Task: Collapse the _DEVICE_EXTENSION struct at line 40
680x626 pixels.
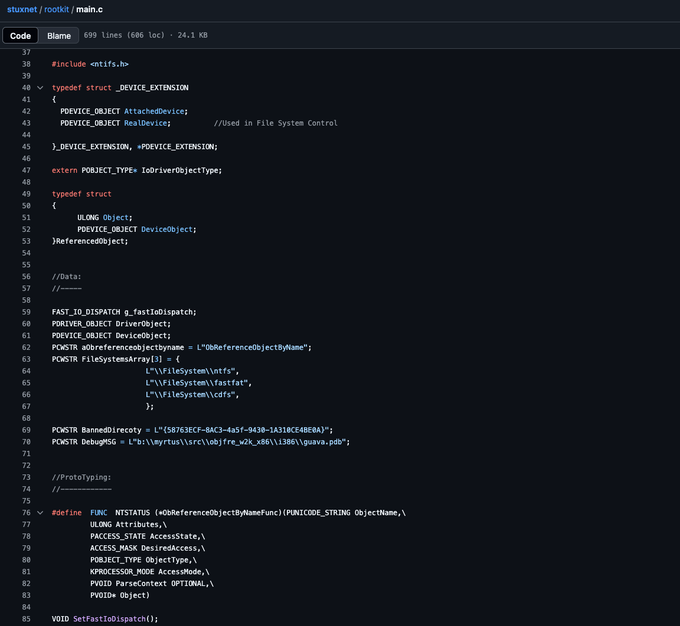Action: (40, 88)
